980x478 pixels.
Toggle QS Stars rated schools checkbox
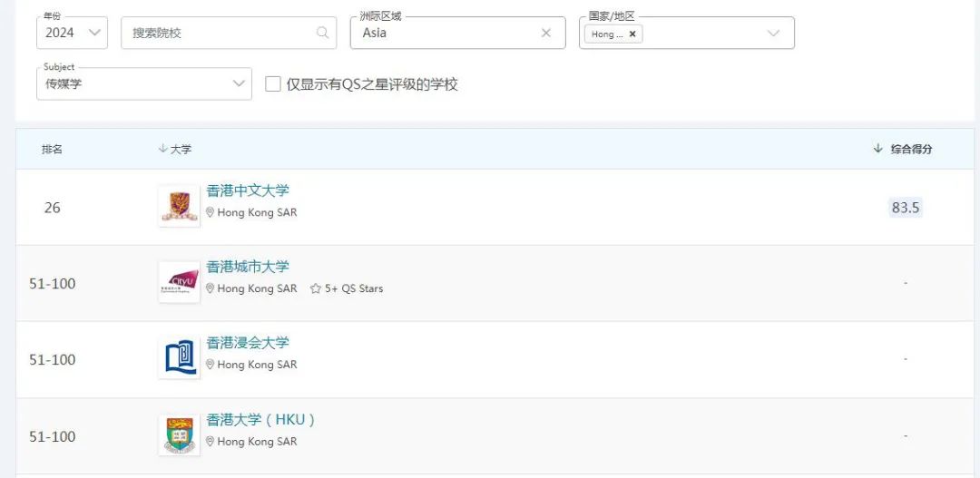(272, 83)
